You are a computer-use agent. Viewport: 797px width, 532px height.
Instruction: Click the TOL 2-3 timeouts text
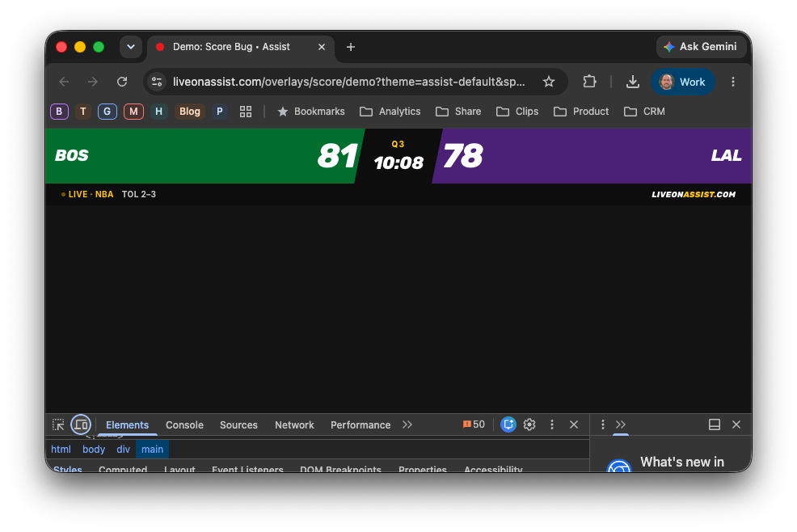pyautogui.click(x=139, y=194)
